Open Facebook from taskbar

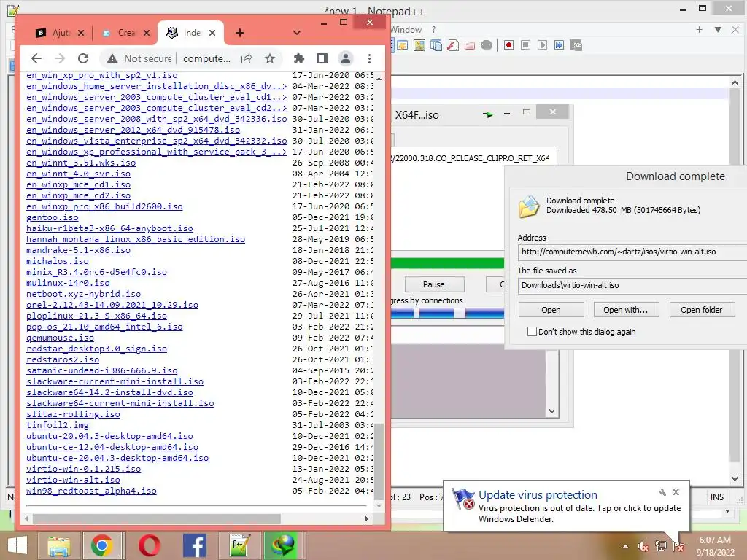(x=194, y=545)
